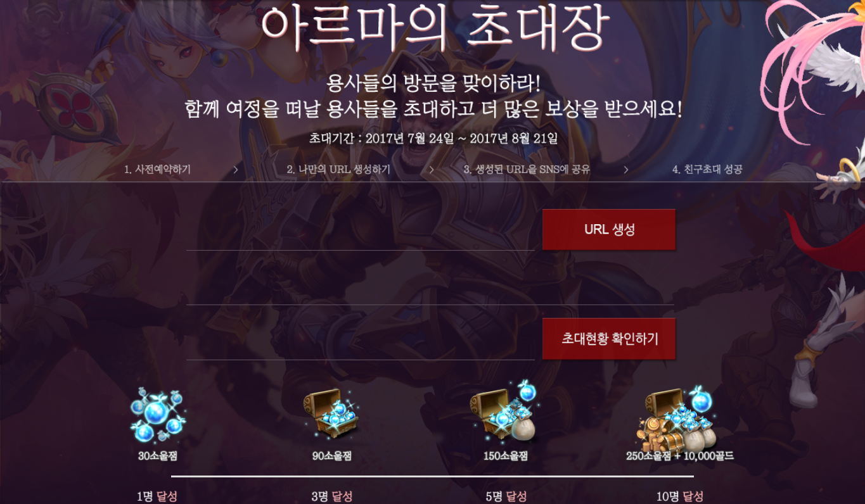The image size is (865, 504).
Task: Click the 1명 달성 milestone marker
Action: (157, 496)
